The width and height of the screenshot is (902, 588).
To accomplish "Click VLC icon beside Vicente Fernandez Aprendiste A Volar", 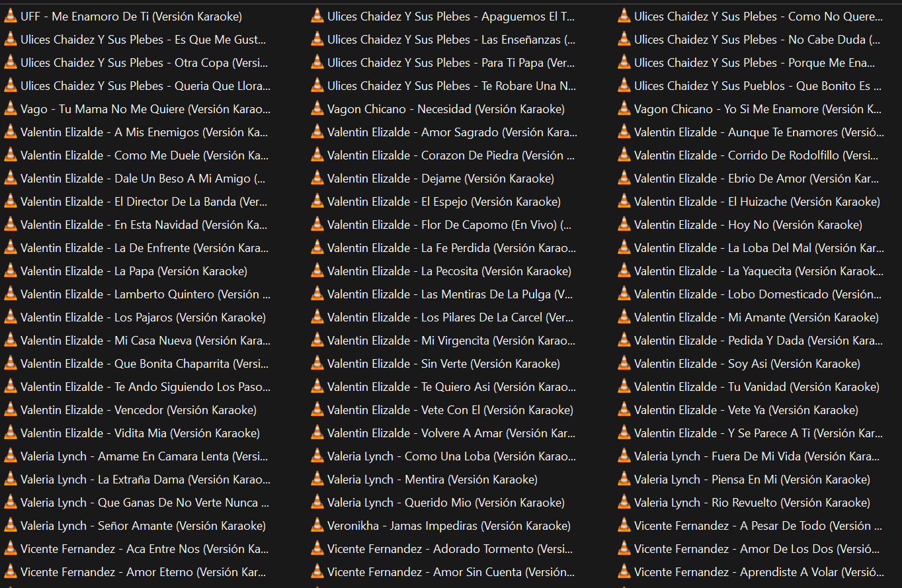I will 624,572.
